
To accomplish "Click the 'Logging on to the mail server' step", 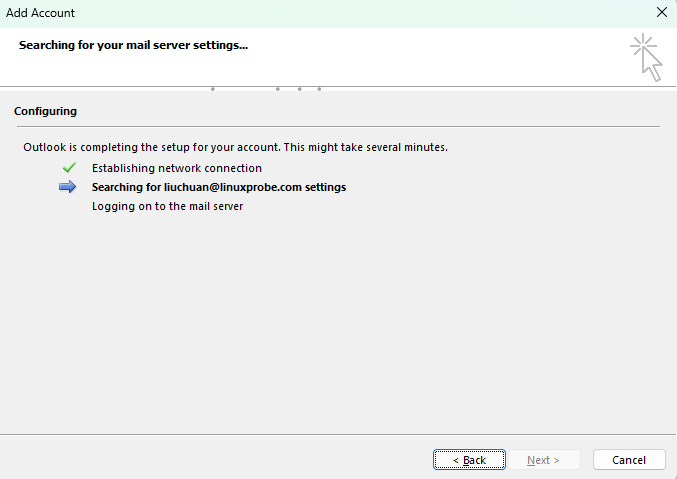I will (167, 206).
